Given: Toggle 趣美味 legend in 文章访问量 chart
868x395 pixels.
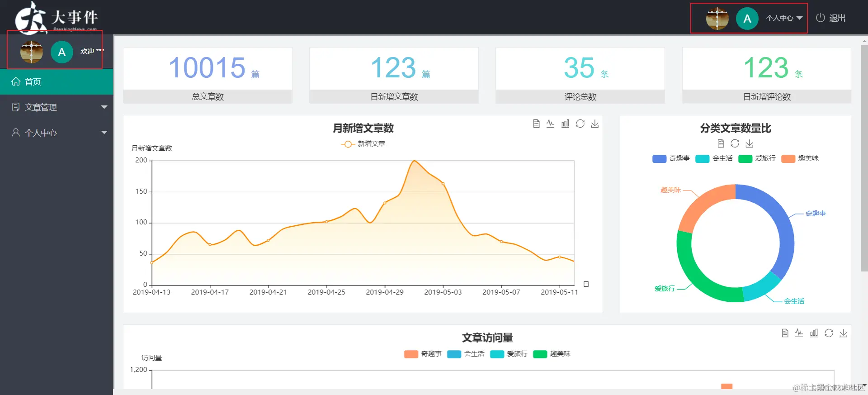Looking at the screenshot, I should [552, 354].
